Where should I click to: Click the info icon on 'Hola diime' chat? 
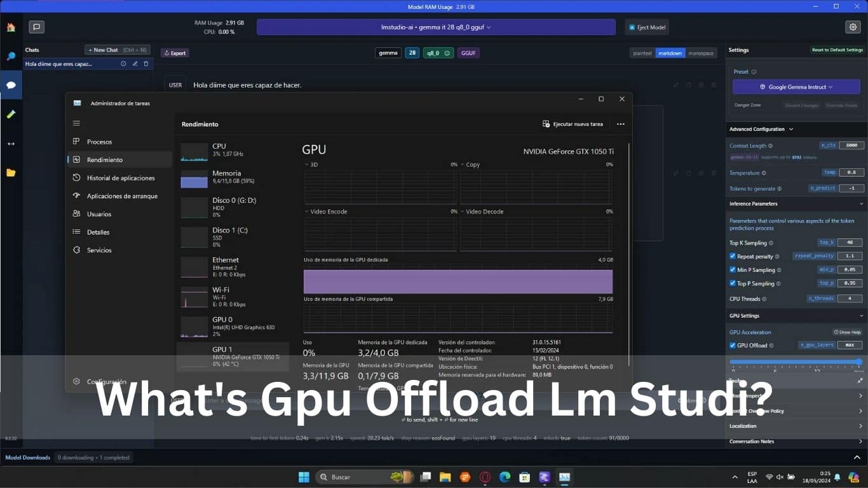[123, 64]
